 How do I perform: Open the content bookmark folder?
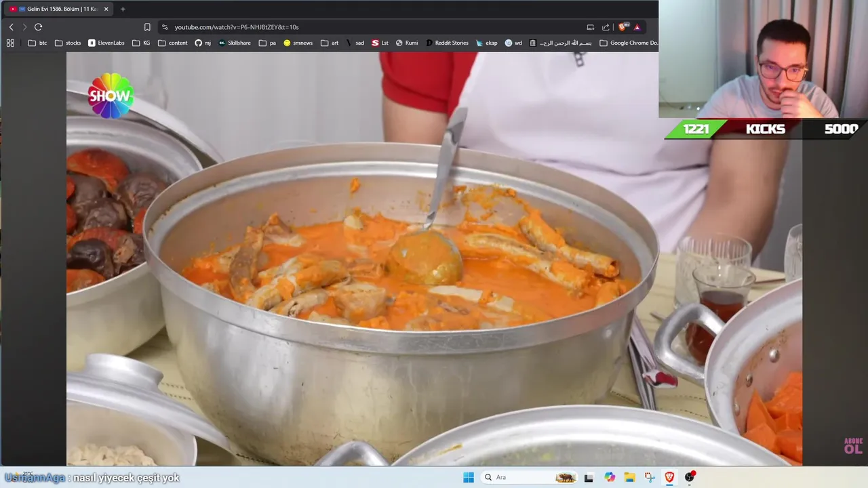173,43
